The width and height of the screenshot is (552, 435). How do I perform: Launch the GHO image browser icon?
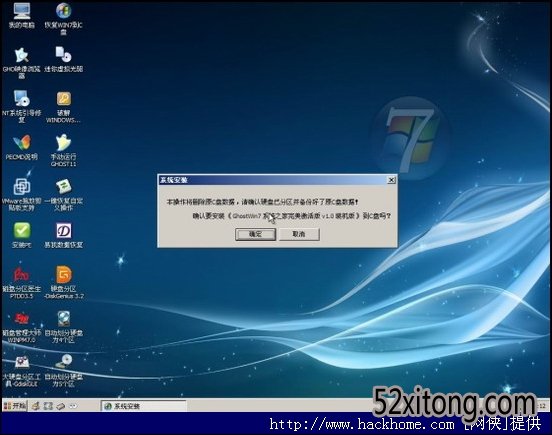click(x=21, y=62)
